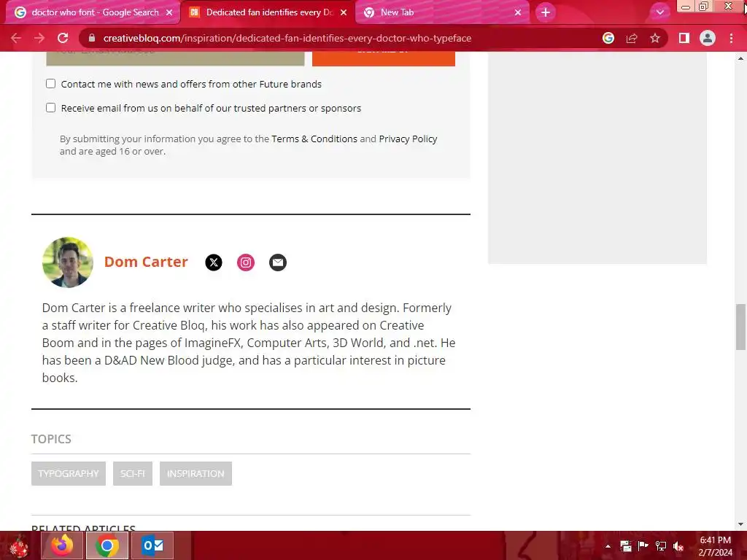Screen dimensions: 747x560
Task: Open the Chrome three-dot menu
Action: tap(731, 38)
